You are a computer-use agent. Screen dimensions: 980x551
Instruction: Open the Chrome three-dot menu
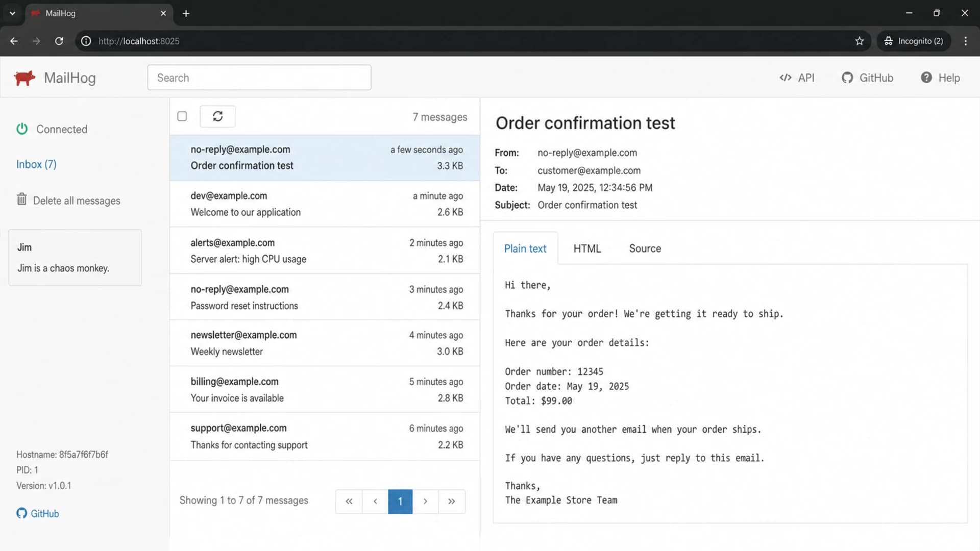pyautogui.click(x=965, y=41)
